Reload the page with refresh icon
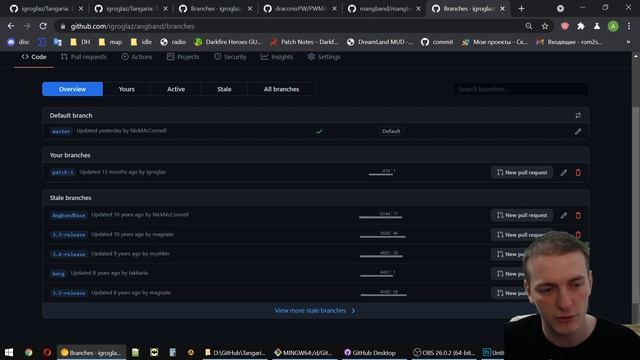Viewport: 640px width, 360px height. (x=43, y=26)
